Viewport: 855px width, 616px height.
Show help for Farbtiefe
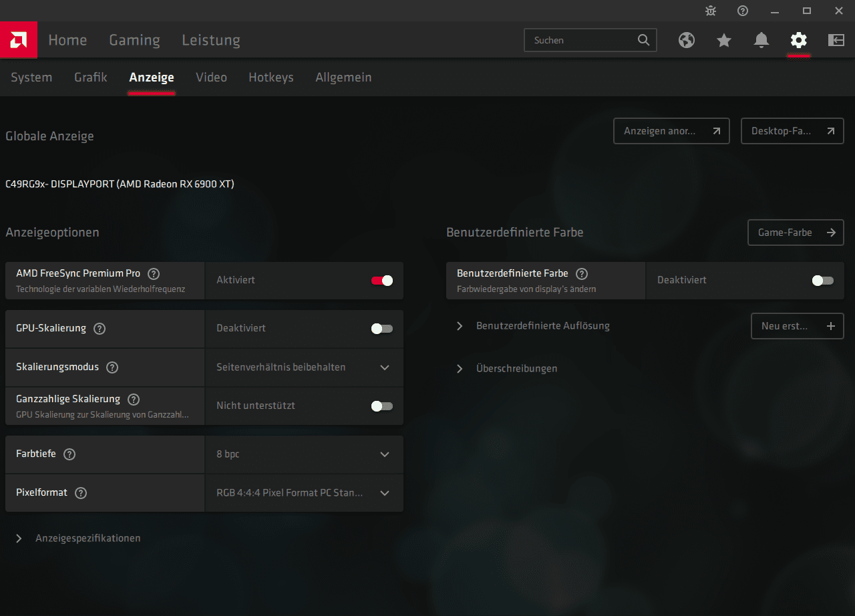(x=69, y=454)
